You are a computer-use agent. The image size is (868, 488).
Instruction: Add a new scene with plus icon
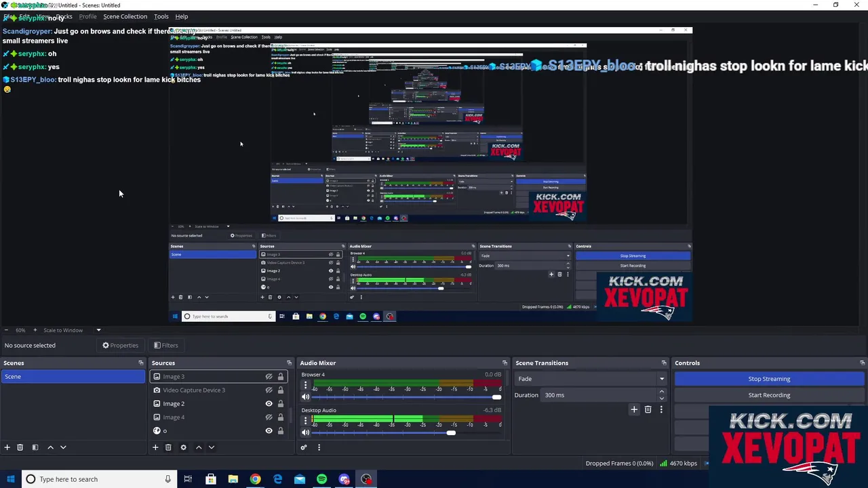[7, 447]
